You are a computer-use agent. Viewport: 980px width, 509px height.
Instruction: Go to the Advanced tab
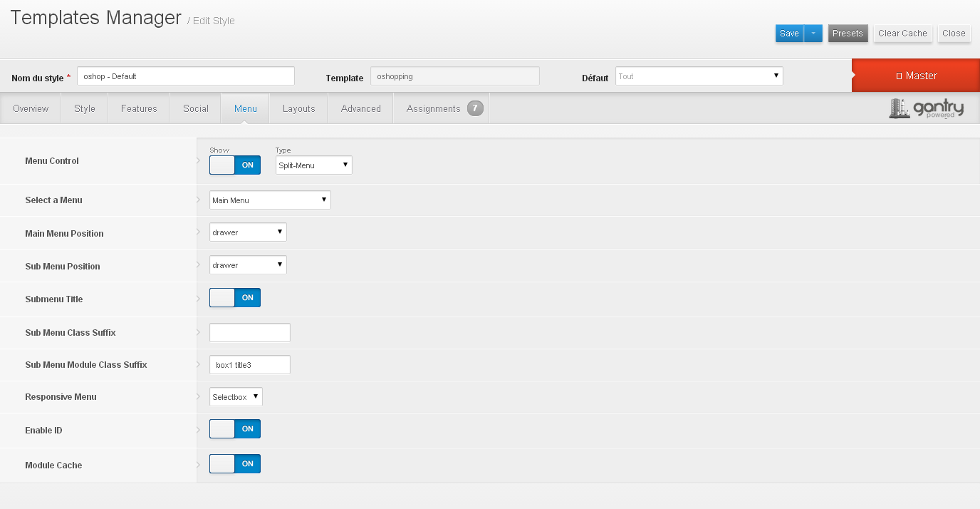coord(360,108)
